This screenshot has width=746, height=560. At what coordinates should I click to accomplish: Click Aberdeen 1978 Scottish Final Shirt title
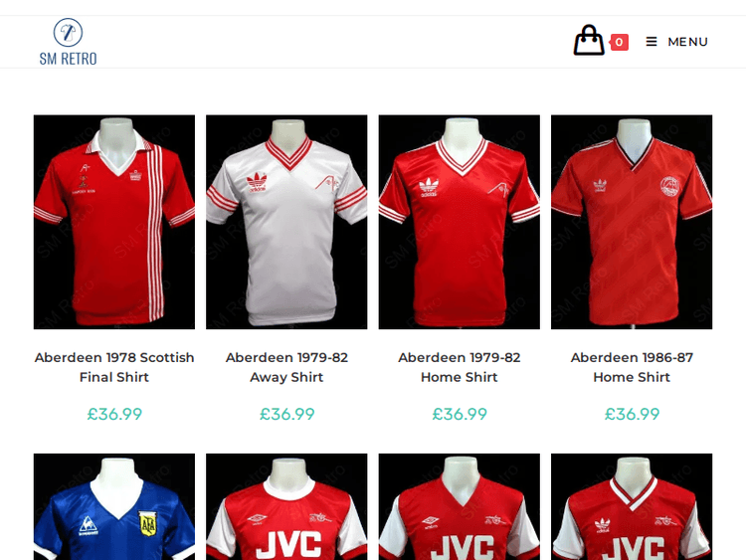coord(114,367)
